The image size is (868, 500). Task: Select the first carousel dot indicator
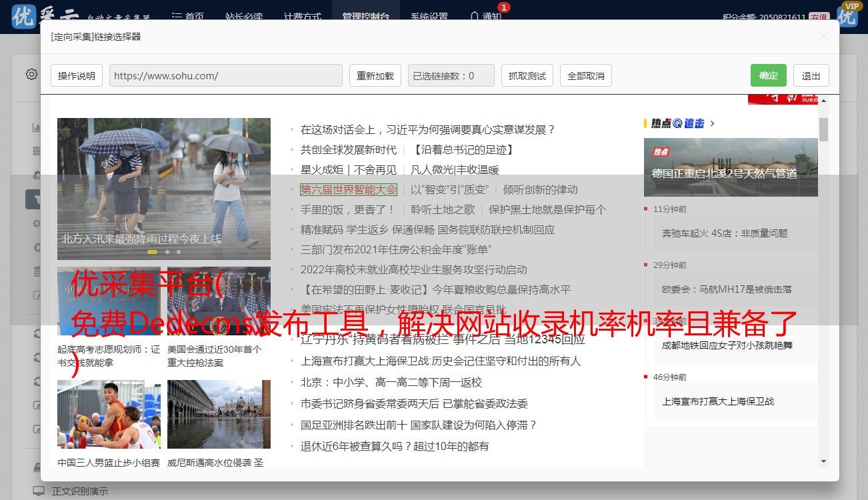152,252
